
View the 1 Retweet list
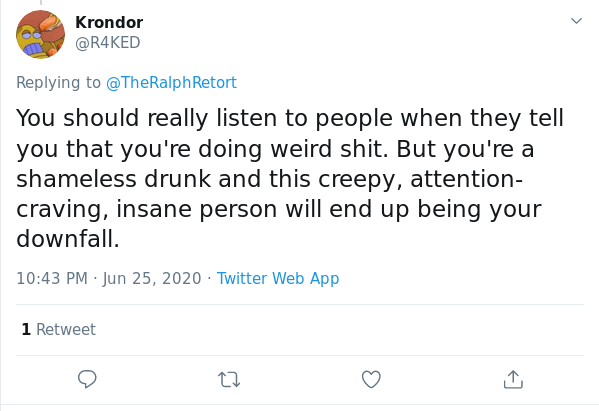pos(58,329)
